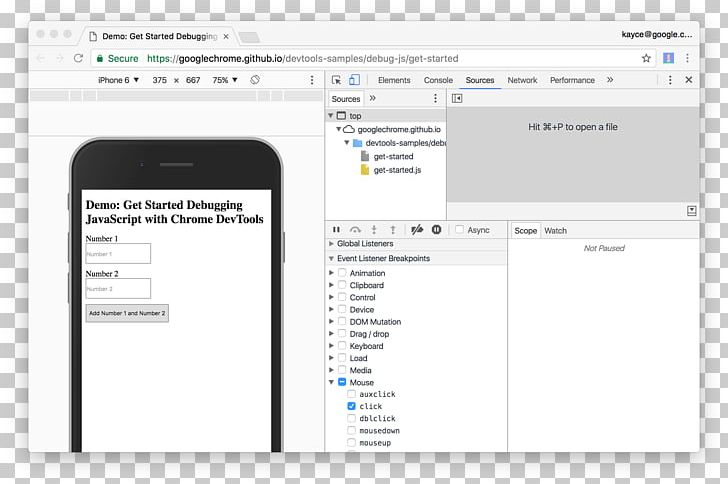Expand the Drag / drop category
Viewport: 728px width, 484px height.
coord(331,334)
